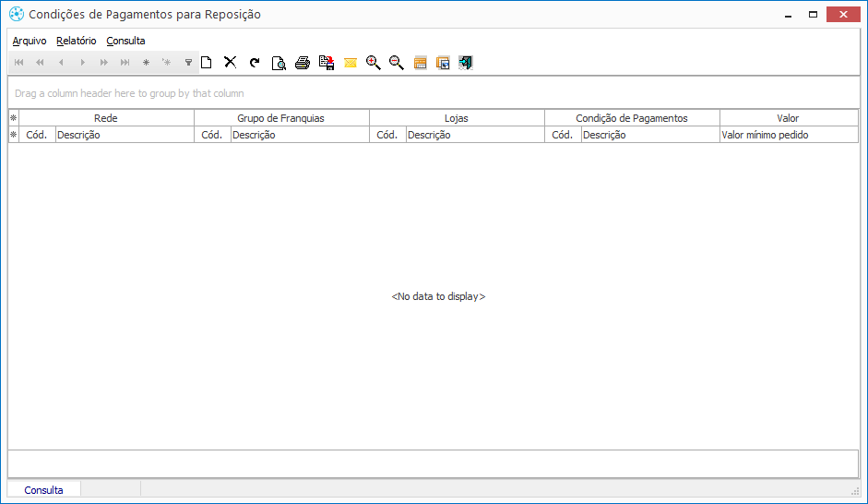Click the Lojas band header
The image size is (868, 504).
click(457, 118)
